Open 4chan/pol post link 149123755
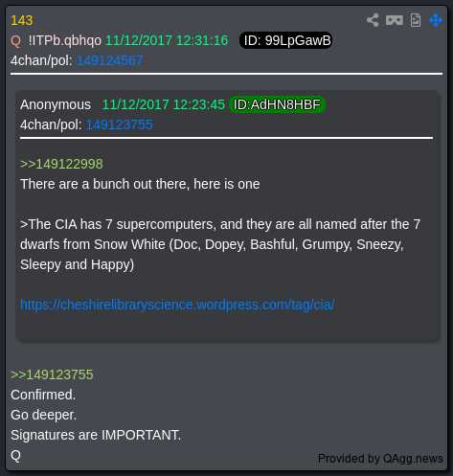Viewport: 453px width, 476px height. tap(120, 125)
